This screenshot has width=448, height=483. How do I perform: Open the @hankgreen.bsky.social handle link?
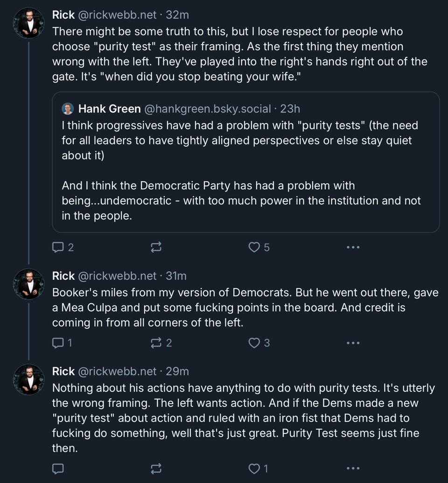pos(207,109)
